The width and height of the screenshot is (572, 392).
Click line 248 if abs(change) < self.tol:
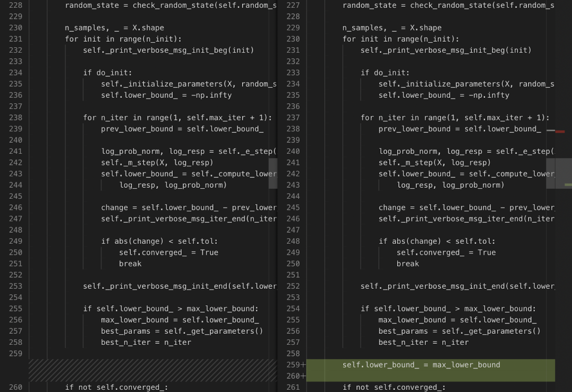[x=437, y=241]
